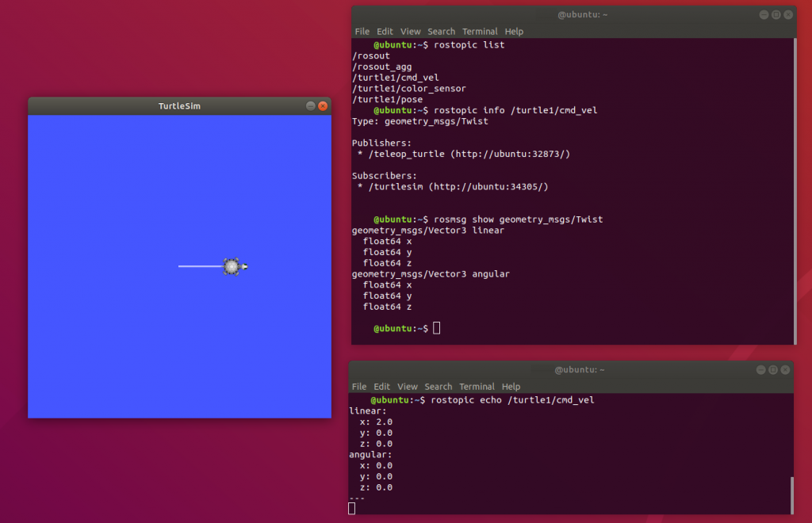Open Search menu in upper terminal
Image resolution: width=812 pixels, height=523 pixels.
pyautogui.click(x=441, y=32)
